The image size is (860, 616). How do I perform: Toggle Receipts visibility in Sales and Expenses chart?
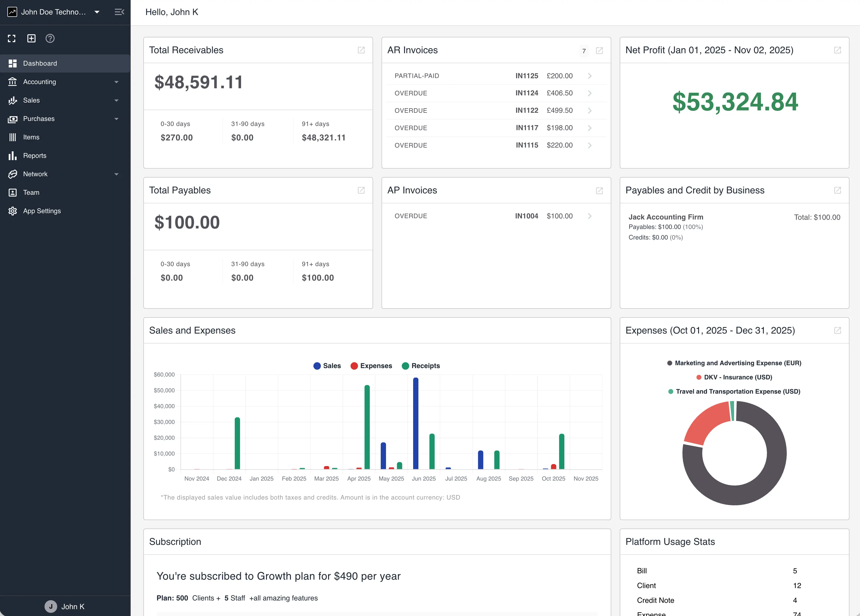pos(421,366)
